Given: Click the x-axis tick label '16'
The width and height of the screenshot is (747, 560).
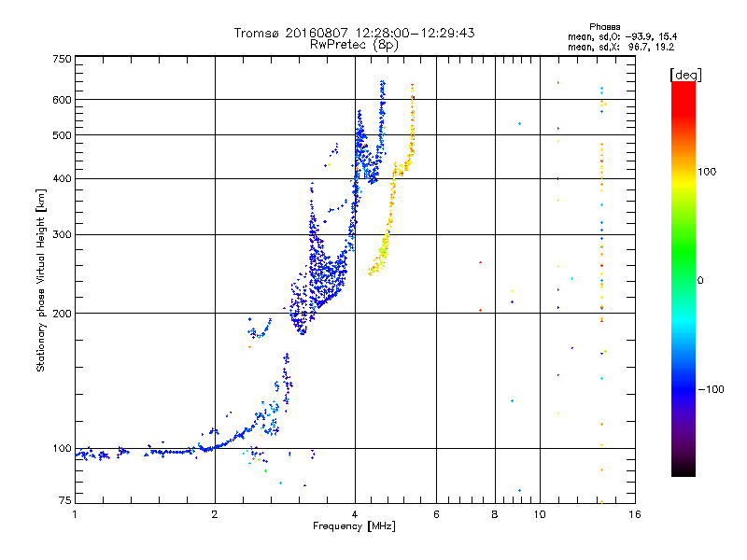Looking at the screenshot, I should pyautogui.click(x=635, y=514).
